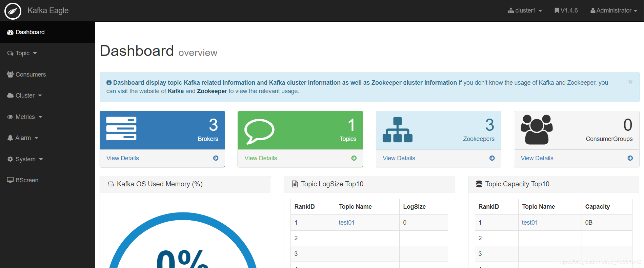View Details for Zookeepers
The width and height of the screenshot is (644, 268).
399,158
